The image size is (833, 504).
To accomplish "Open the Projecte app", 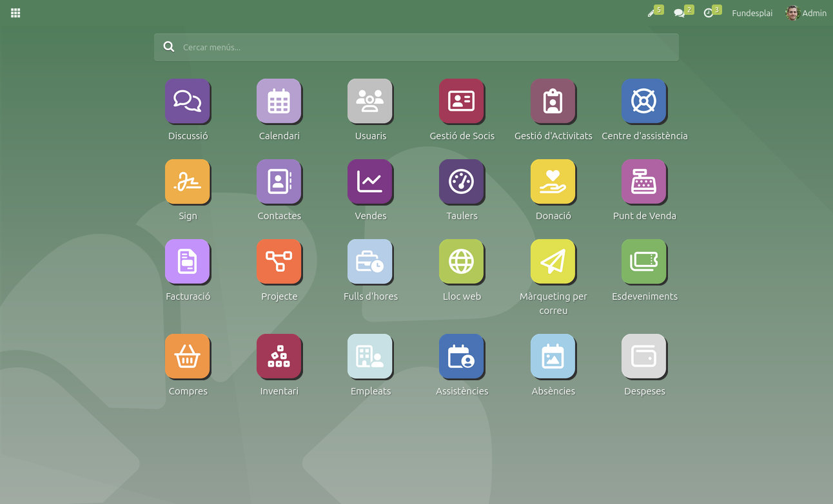I will [x=279, y=262].
